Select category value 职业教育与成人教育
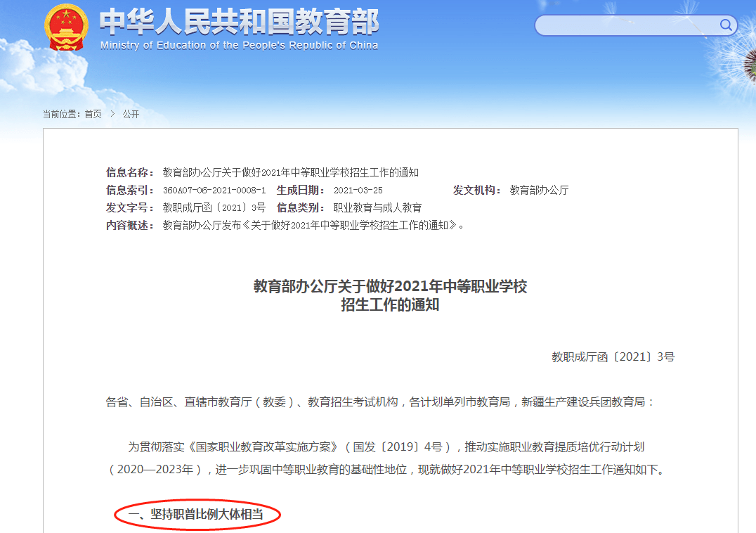 pos(377,207)
